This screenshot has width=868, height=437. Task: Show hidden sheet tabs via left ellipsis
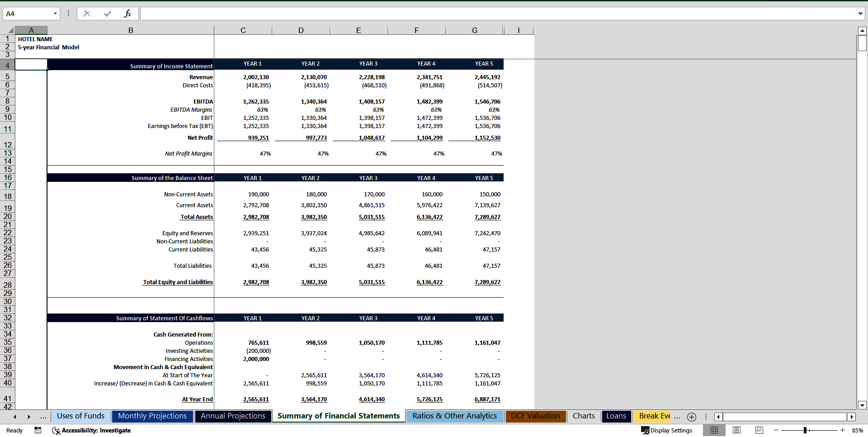point(43,417)
